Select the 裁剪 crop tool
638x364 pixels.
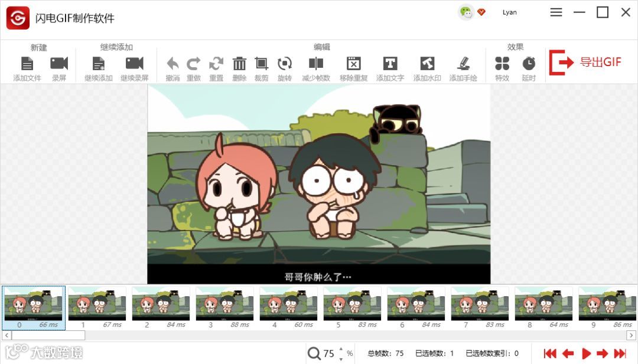261,64
